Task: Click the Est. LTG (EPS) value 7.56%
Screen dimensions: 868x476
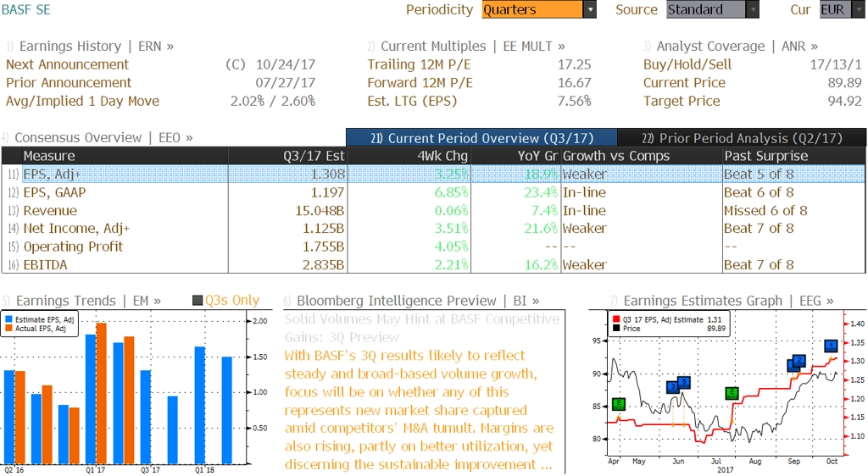Action: point(575,101)
